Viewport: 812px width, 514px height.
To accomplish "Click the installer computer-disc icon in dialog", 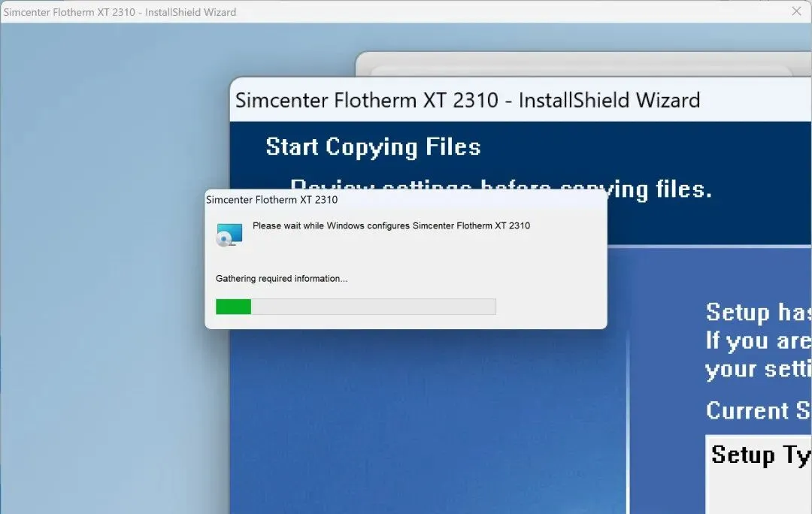I will click(229, 235).
